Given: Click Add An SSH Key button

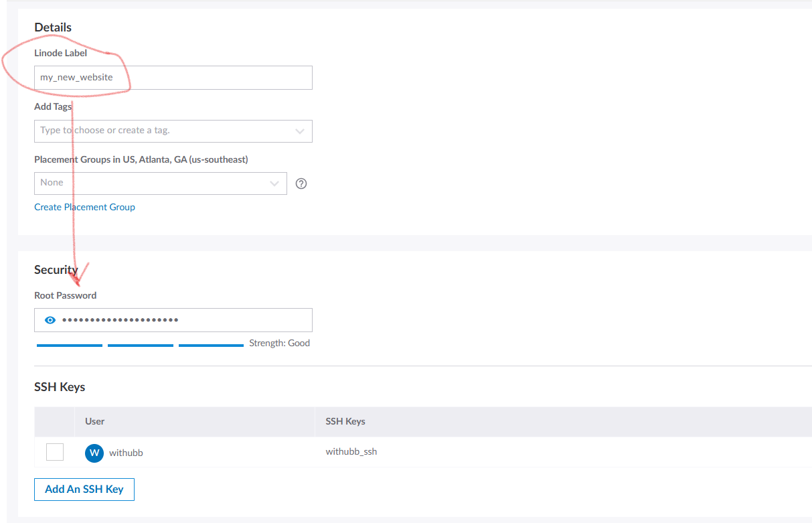Looking at the screenshot, I should 84,490.
